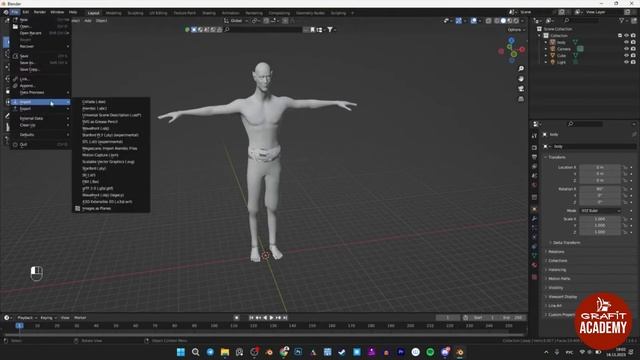Collapse the Transform panel in Properties
The width and height of the screenshot is (640, 360).
tap(556, 157)
